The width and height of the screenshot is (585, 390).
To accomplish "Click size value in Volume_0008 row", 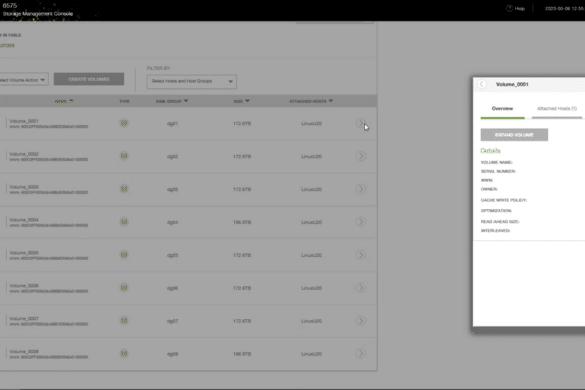I will (x=242, y=354).
